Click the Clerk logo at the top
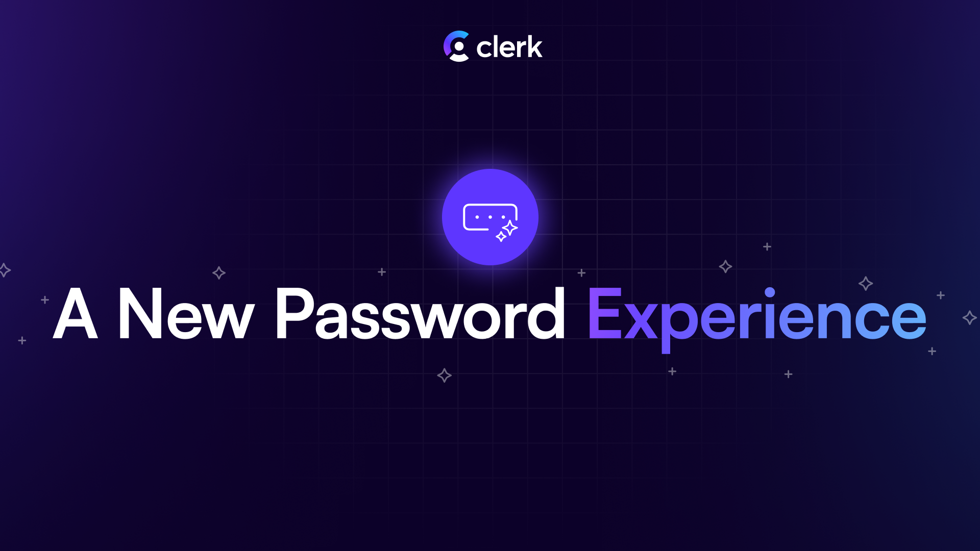980x551 pixels. [490, 45]
